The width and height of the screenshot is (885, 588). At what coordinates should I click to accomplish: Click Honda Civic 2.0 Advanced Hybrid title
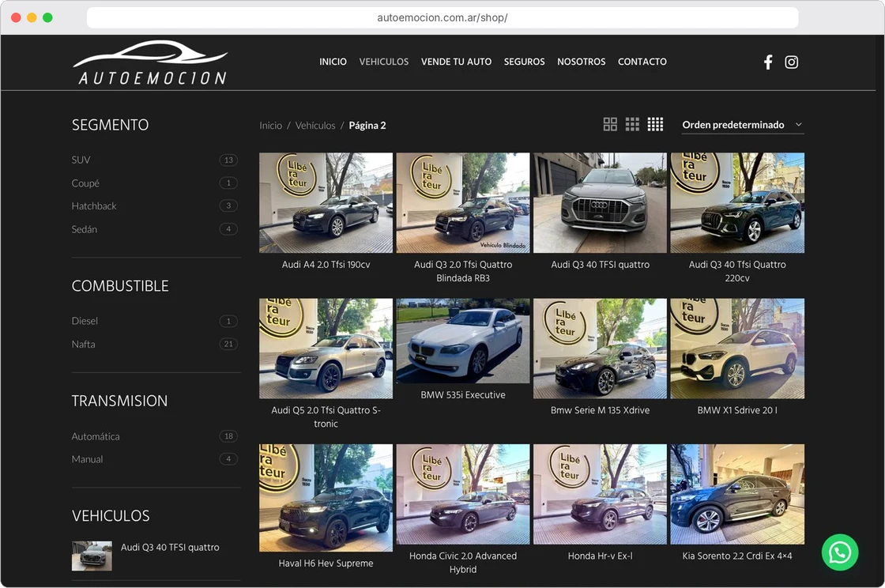(x=463, y=563)
